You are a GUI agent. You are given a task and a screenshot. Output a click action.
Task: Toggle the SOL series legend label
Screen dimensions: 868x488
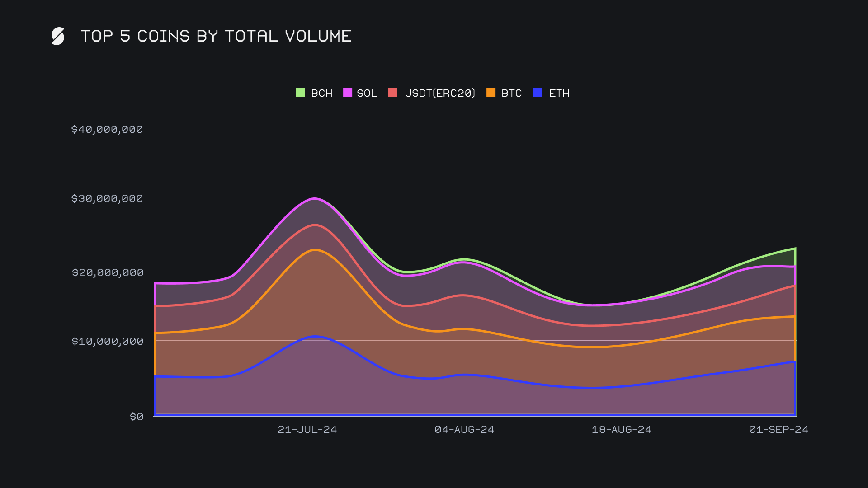pos(367,93)
